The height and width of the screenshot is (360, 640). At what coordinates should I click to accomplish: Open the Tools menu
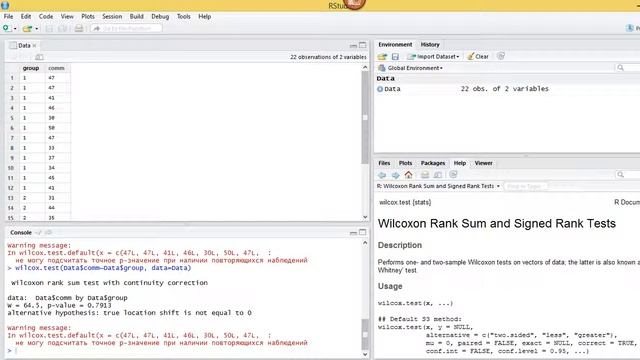(x=184, y=16)
